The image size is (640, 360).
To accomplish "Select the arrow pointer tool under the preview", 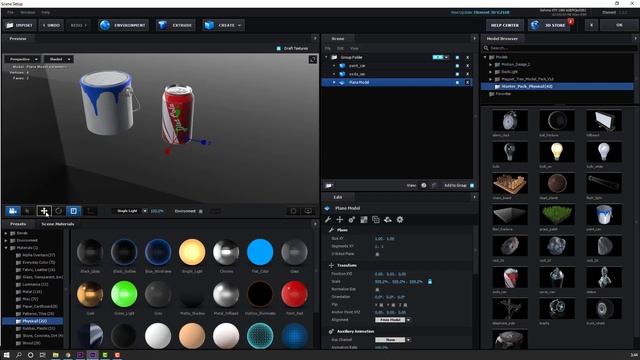I will [x=28, y=211].
